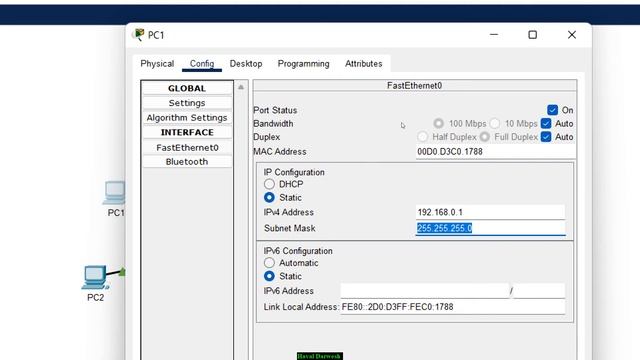The width and height of the screenshot is (640, 360).
Task: Select the Half Duplex option
Action: click(x=422, y=137)
